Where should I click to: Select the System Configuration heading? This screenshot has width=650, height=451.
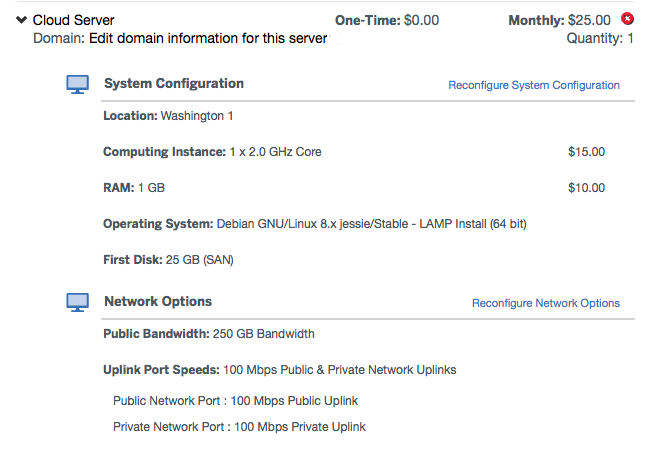174,84
